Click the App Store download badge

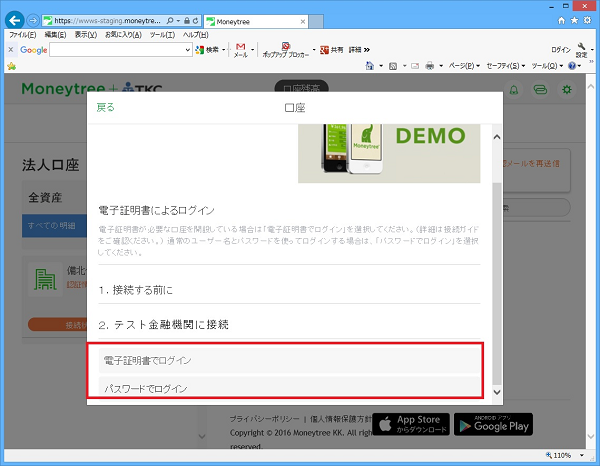tap(411, 424)
